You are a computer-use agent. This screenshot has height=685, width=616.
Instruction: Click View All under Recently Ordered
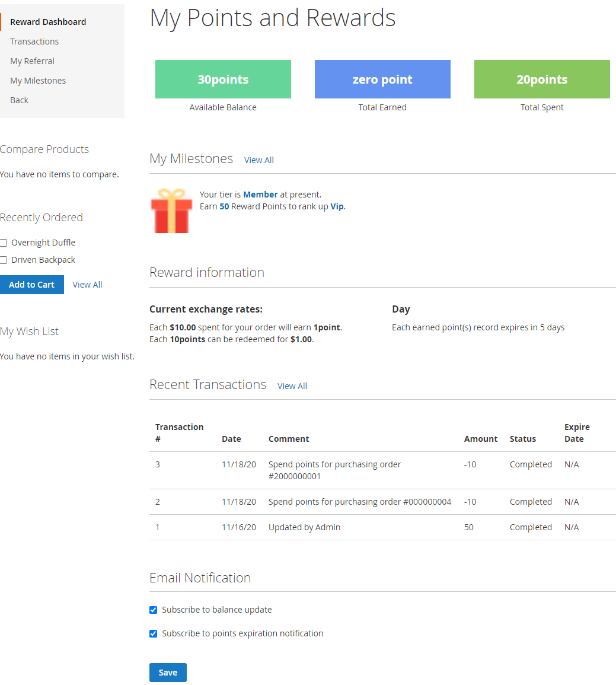pos(87,285)
